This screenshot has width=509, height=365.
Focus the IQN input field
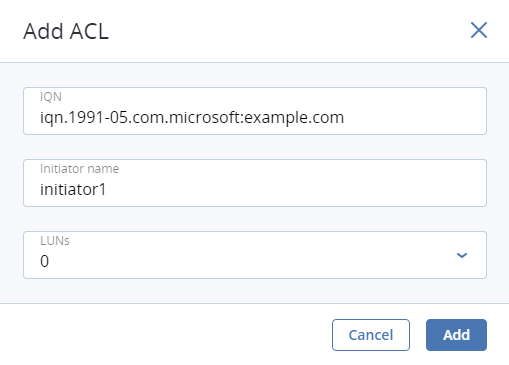[x=255, y=111]
